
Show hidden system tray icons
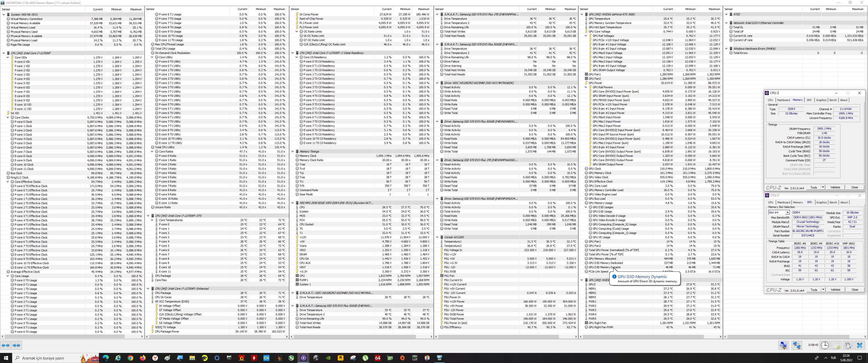[826, 358]
